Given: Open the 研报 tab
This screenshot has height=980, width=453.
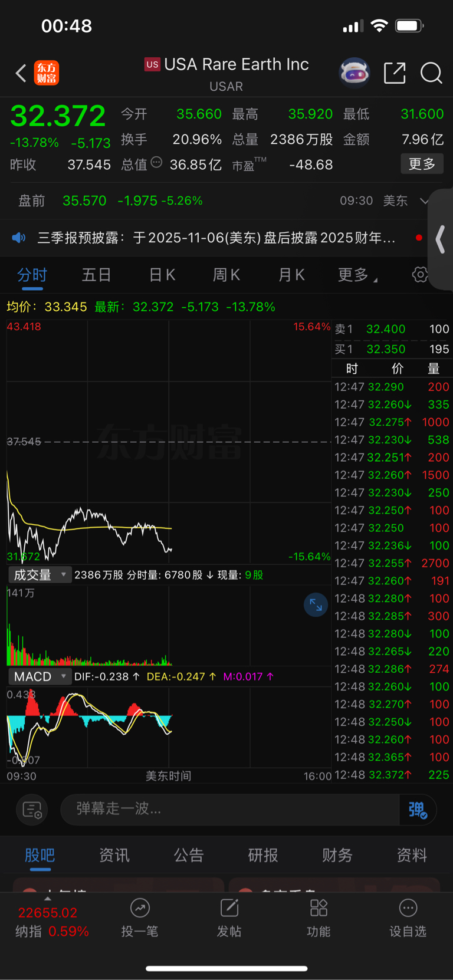Looking at the screenshot, I should [262, 855].
